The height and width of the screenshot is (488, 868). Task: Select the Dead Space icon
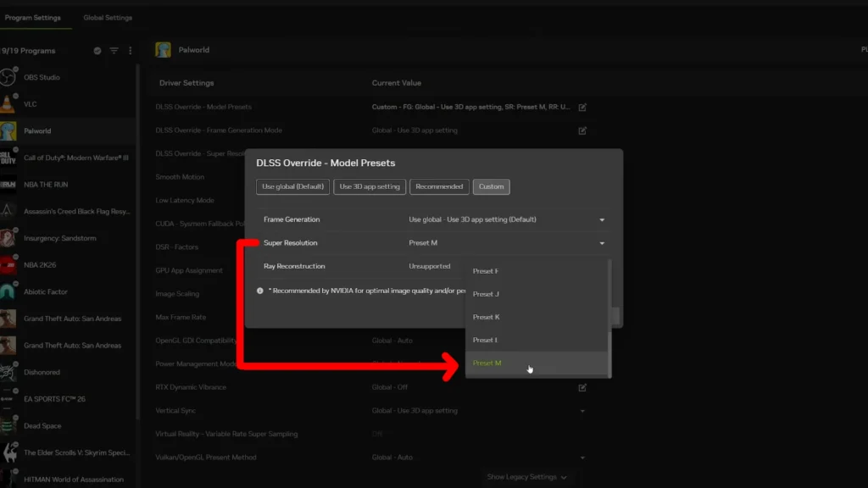(x=8, y=426)
